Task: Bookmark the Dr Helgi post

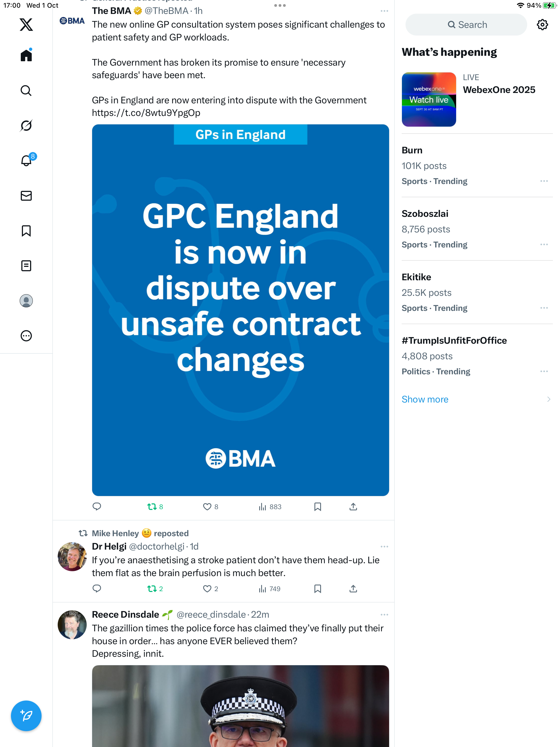Action: (317, 589)
